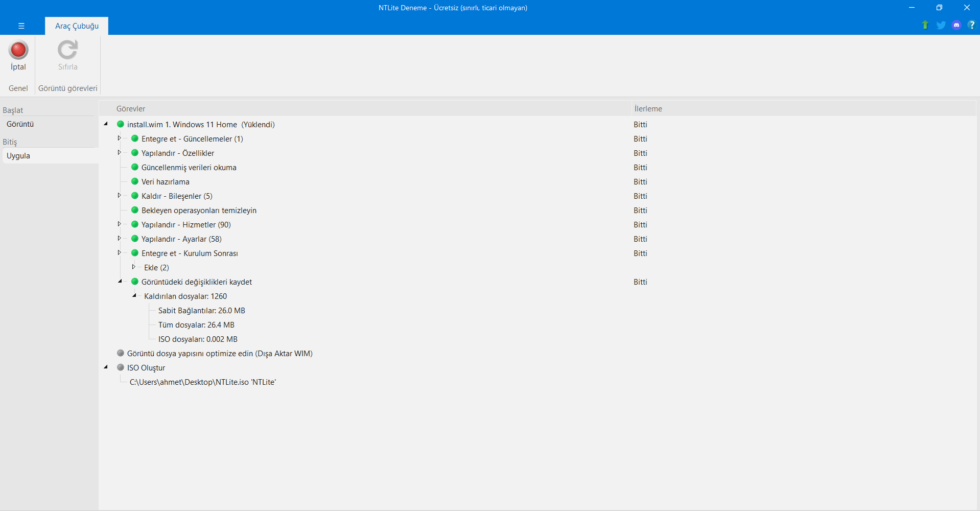Restore down the NTLite window
Image resolution: width=980 pixels, height=511 pixels.
point(939,8)
